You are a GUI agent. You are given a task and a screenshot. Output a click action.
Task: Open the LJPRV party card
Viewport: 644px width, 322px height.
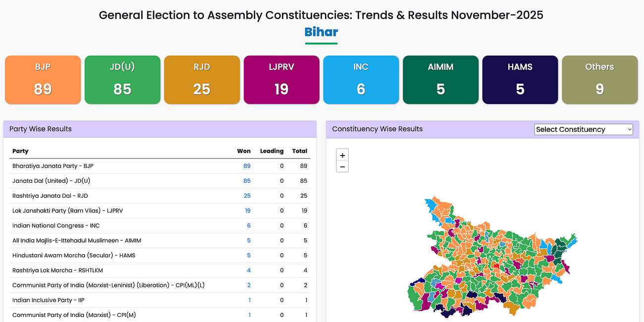(281, 79)
